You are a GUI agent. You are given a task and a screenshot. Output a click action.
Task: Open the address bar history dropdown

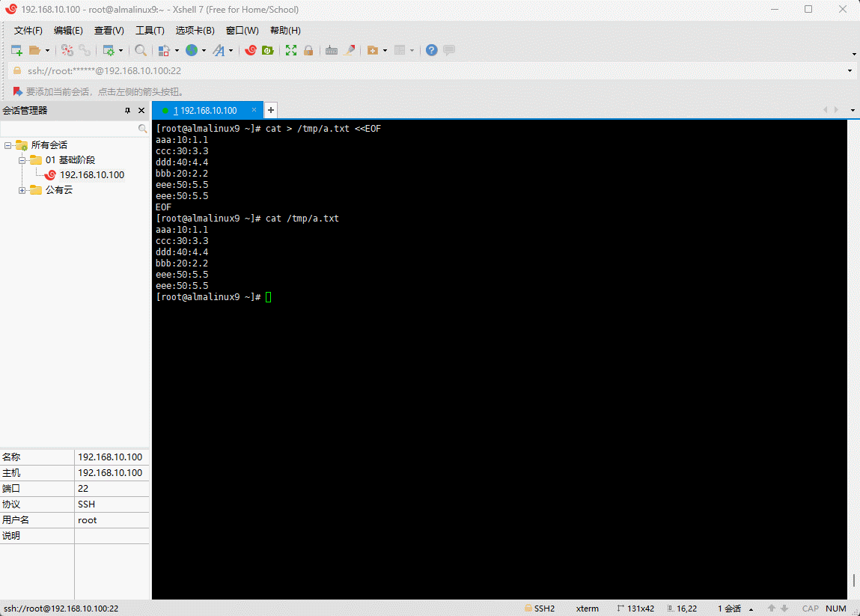coord(850,71)
